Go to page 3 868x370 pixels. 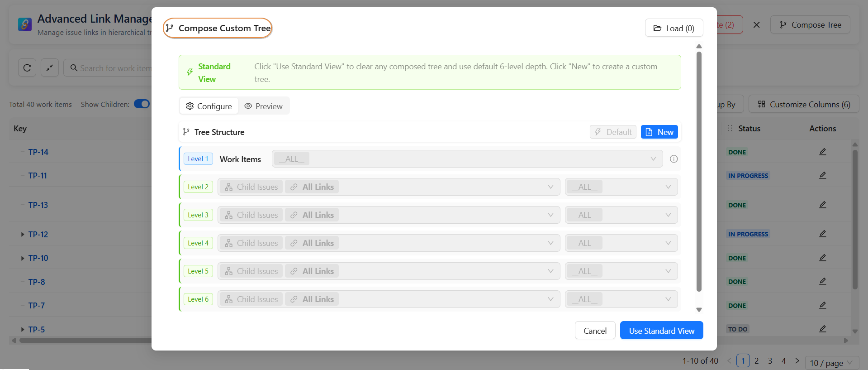770,361
